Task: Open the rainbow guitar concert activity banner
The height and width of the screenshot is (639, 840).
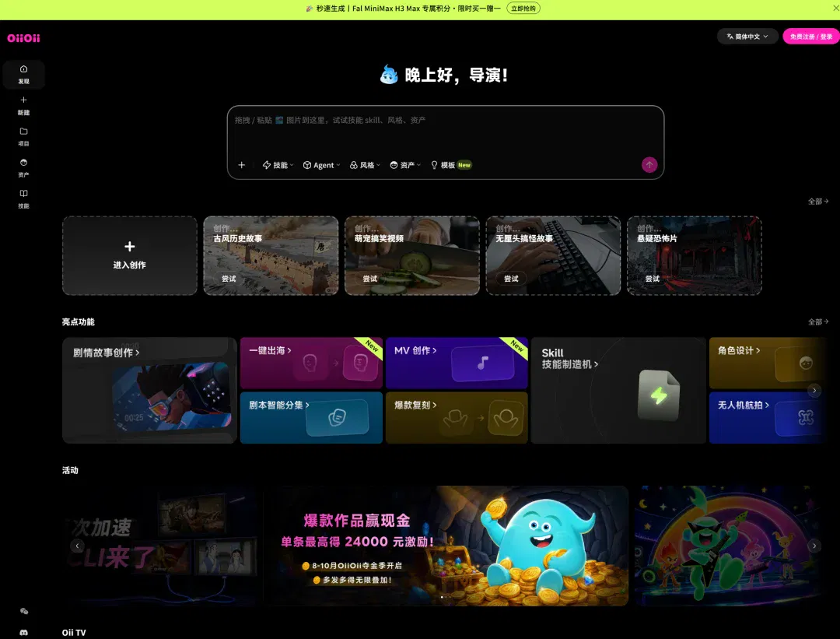Action: pyautogui.click(x=729, y=546)
